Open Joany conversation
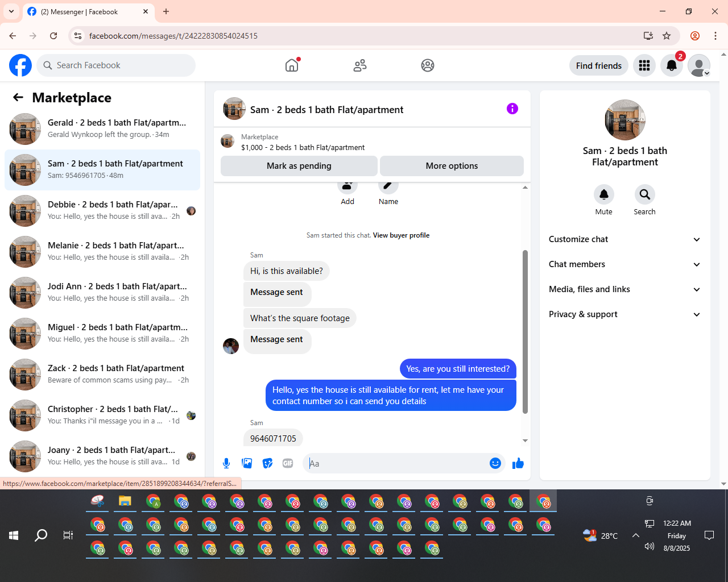Viewport: 728px width, 582px height. click(x=102, y=456)
